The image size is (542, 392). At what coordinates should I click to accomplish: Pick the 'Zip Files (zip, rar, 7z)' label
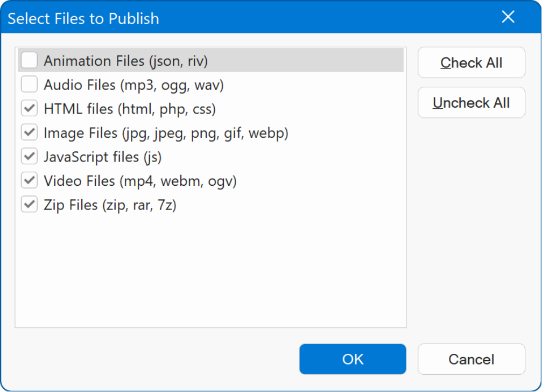coord(110,205)
